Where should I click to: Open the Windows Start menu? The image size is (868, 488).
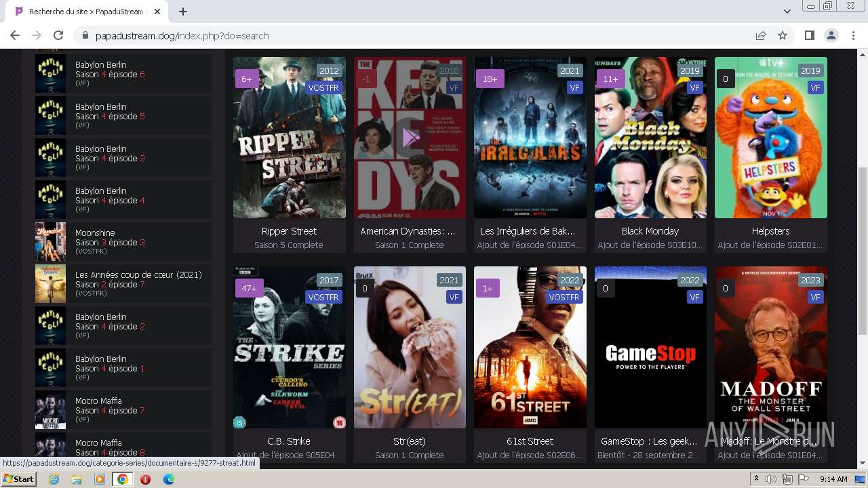(x=19, y=479)
